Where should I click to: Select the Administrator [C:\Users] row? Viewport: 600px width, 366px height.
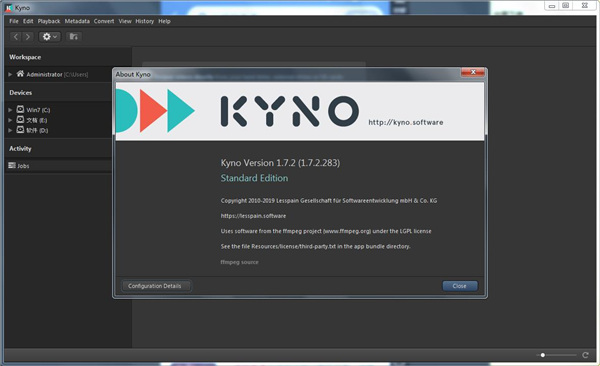58,74
